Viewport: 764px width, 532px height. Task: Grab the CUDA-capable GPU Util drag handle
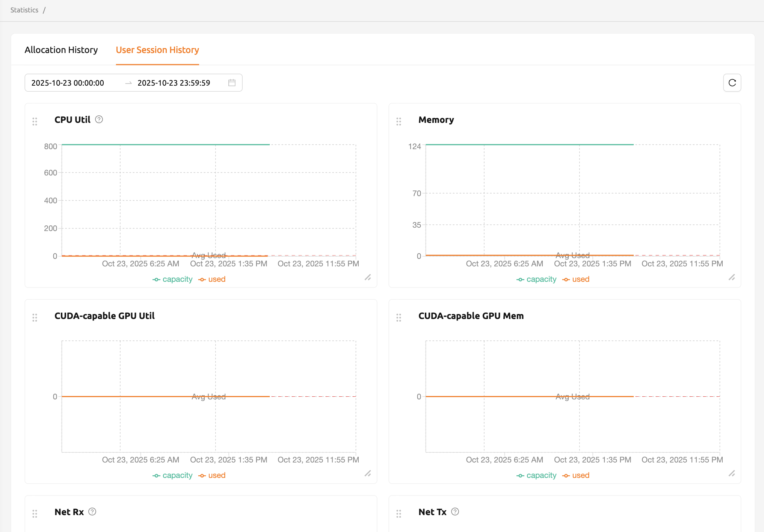point(35,317)
